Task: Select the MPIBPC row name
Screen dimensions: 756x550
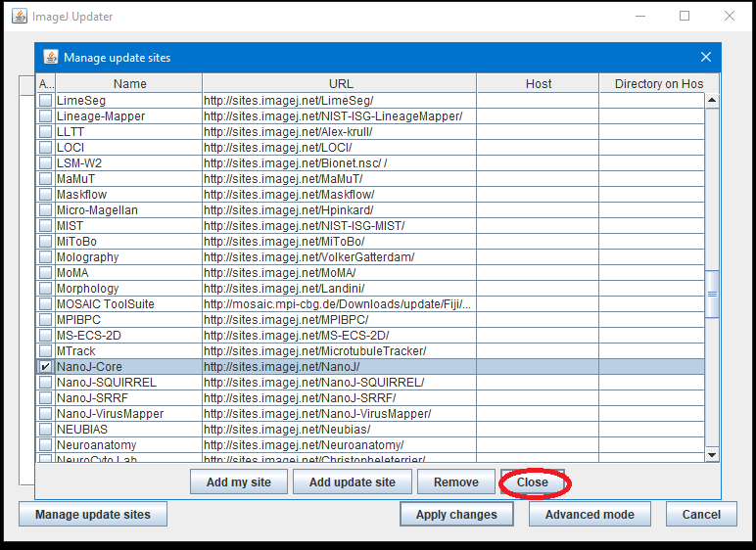Action: point(78,320)
